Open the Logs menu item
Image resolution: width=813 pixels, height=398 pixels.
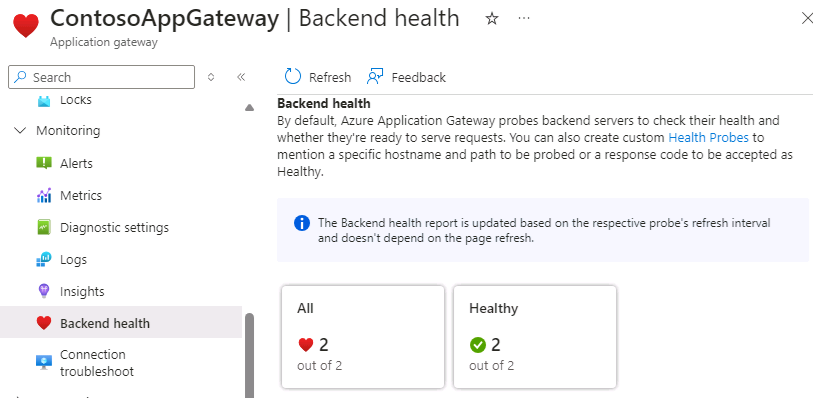click(x=73, y=260)
